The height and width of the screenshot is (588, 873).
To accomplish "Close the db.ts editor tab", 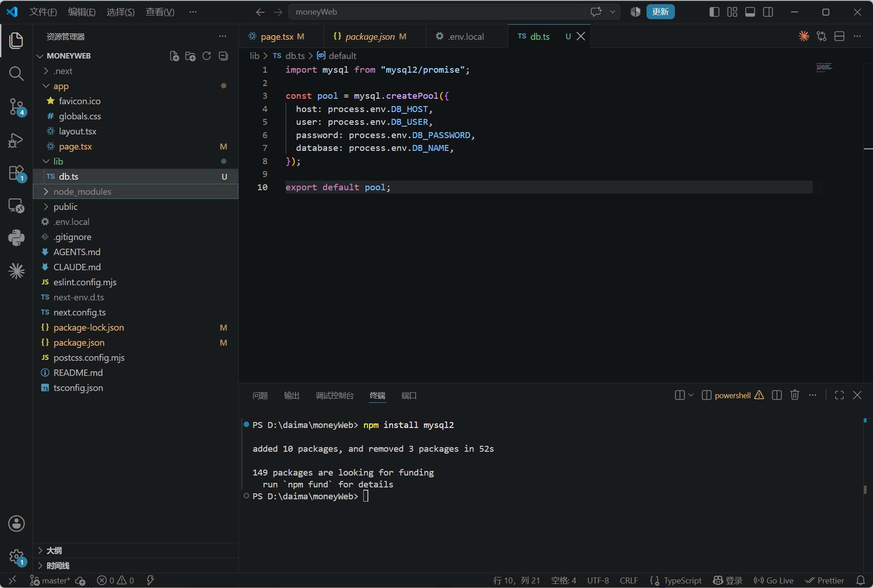I will pos(581,36).
